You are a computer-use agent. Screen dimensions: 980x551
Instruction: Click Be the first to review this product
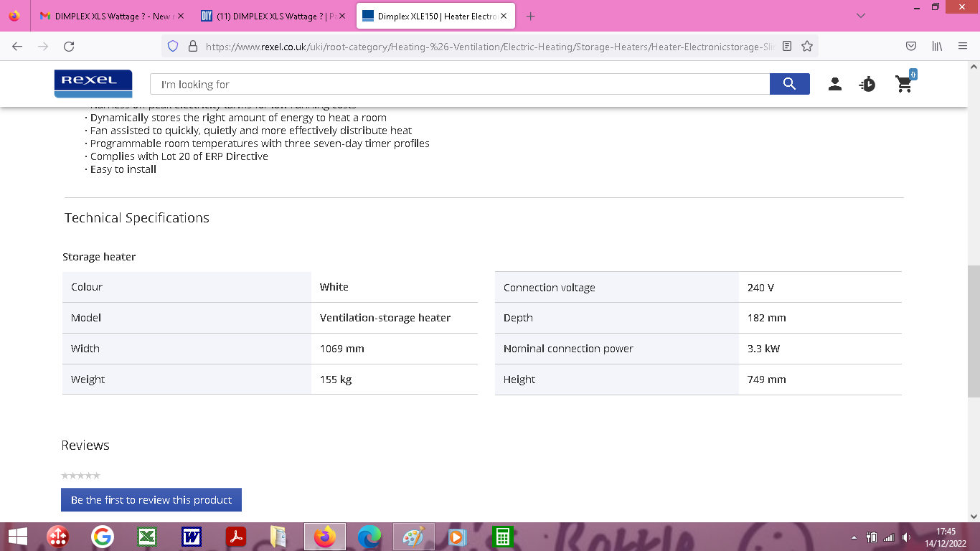(x=151, y=500)
